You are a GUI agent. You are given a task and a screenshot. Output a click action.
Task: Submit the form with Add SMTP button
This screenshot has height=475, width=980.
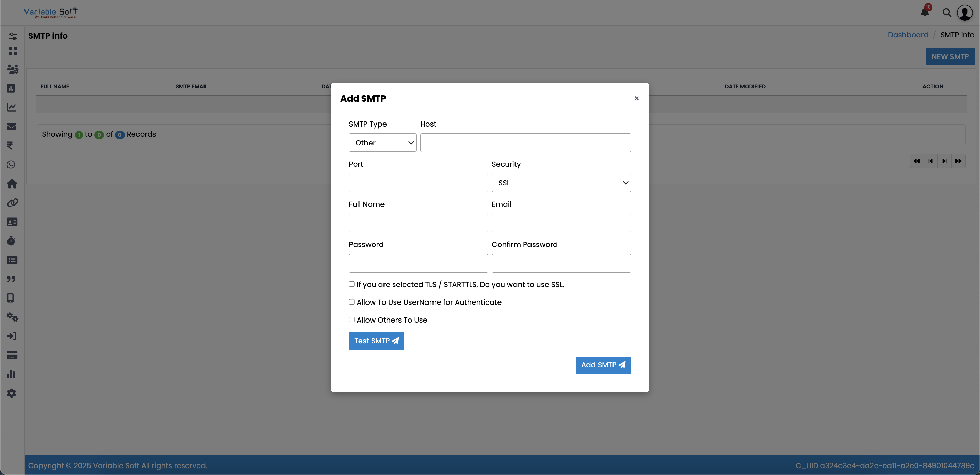click(x=603, y=365)
